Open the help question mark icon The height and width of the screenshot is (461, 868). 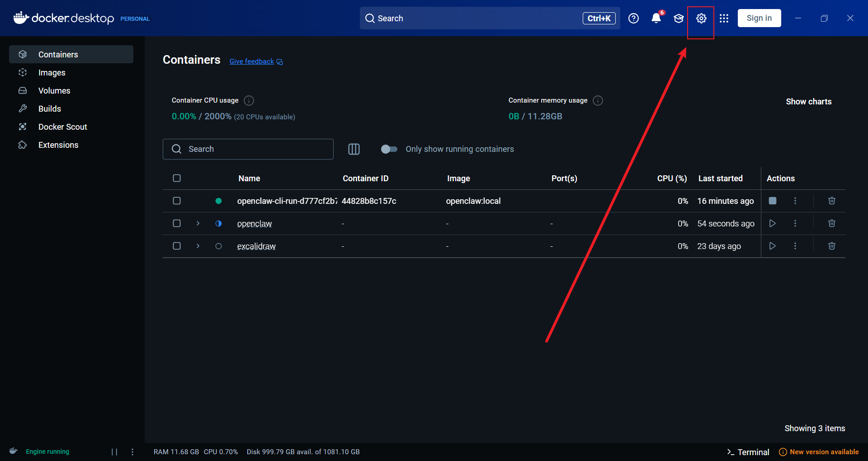click(x=633, y=18)
